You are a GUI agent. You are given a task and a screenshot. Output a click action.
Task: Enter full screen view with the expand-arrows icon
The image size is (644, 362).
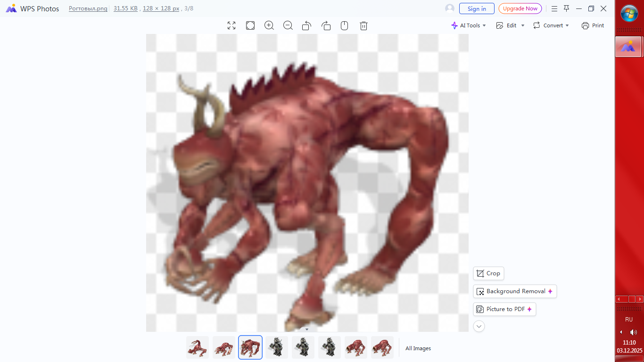point(231,25)
